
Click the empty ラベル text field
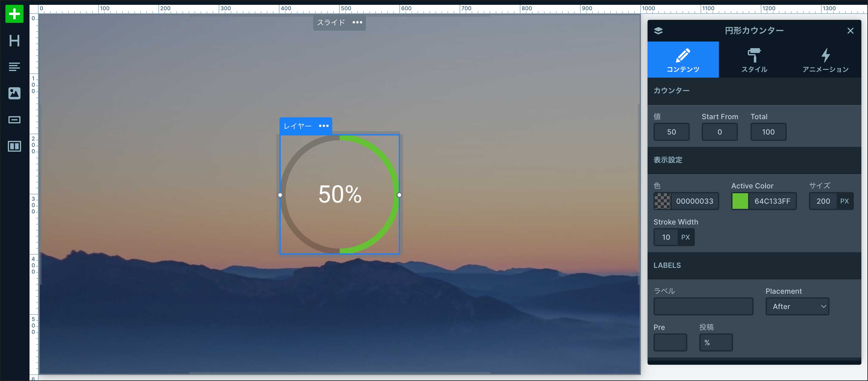[x=703, y=306]
